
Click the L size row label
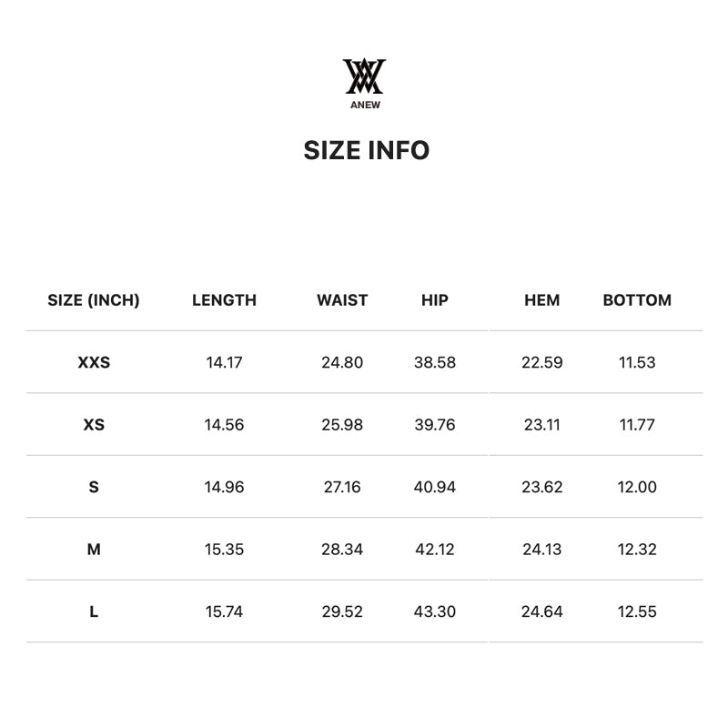[x=94, y=612]
